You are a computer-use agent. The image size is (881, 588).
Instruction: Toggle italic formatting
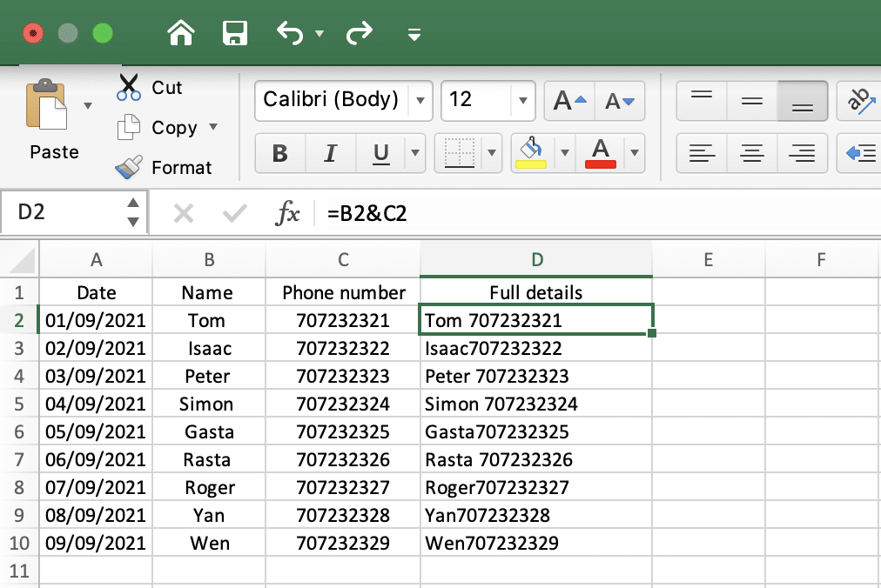point(331,153)
